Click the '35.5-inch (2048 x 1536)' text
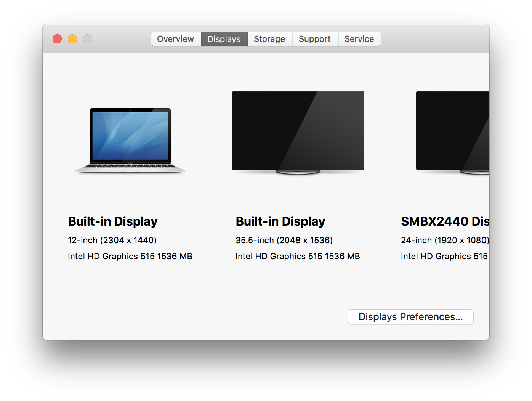This screenshot has width=532, height=401. tap(284, 241)
